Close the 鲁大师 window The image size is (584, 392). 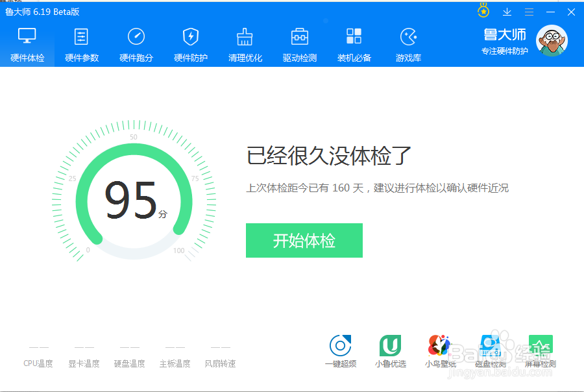pyautogui.click(x=571, y=12)
